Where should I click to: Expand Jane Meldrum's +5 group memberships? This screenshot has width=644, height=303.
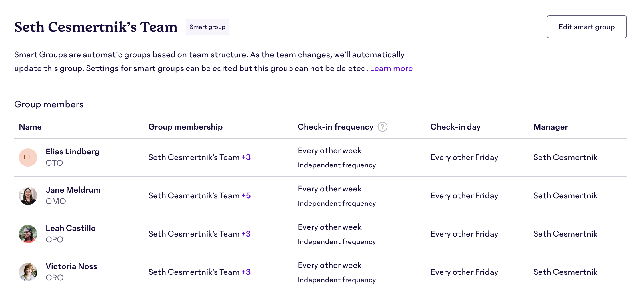pyautogui.click(x=246, y=196)
